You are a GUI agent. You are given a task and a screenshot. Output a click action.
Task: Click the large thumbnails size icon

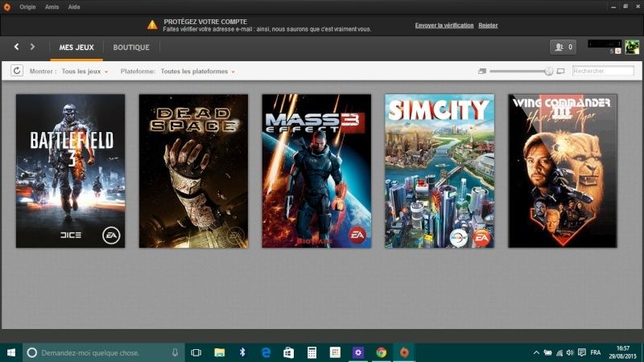[560, 72]
